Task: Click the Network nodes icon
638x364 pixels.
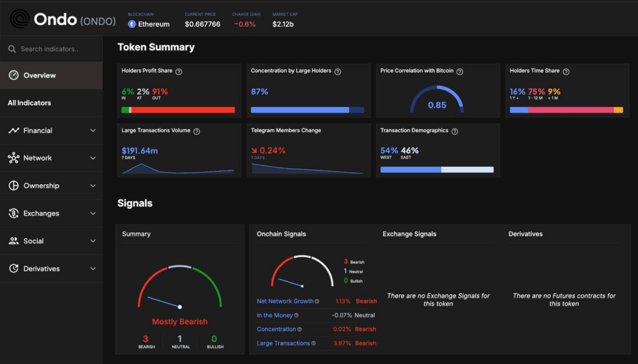Action: (x=14, y=158)
